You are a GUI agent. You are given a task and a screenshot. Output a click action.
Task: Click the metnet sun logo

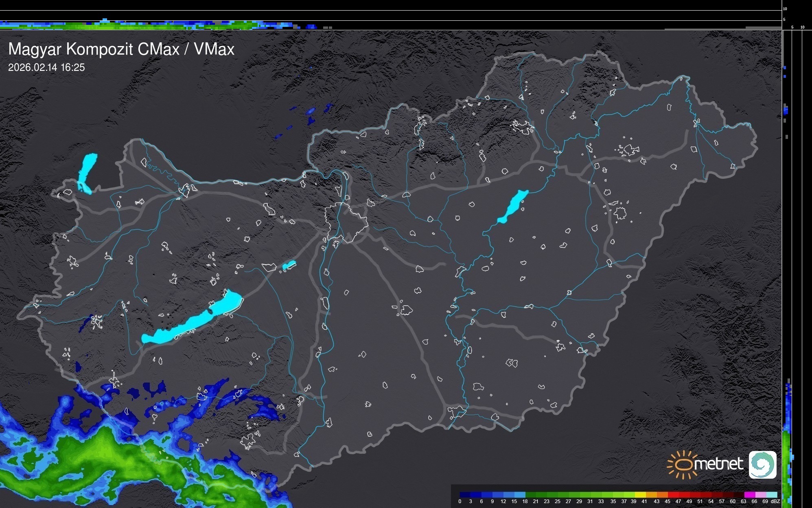[682, 465]
